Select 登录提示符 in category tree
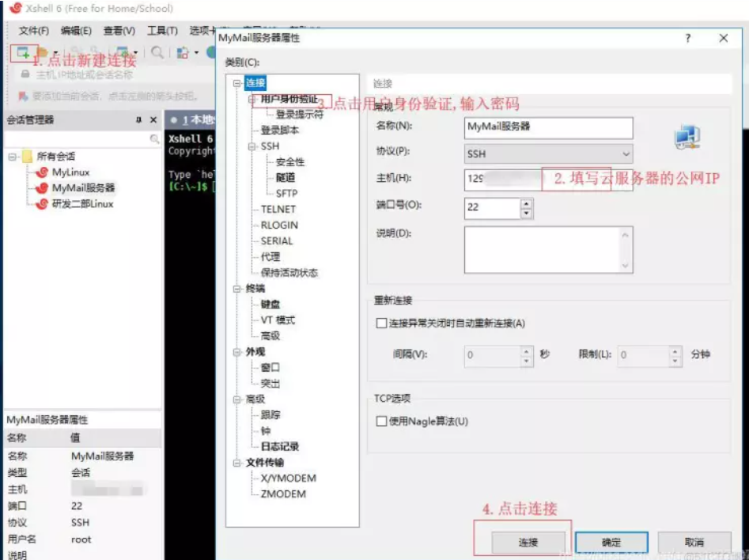This screenshot has width=749, height=560. tap(300, 114)
